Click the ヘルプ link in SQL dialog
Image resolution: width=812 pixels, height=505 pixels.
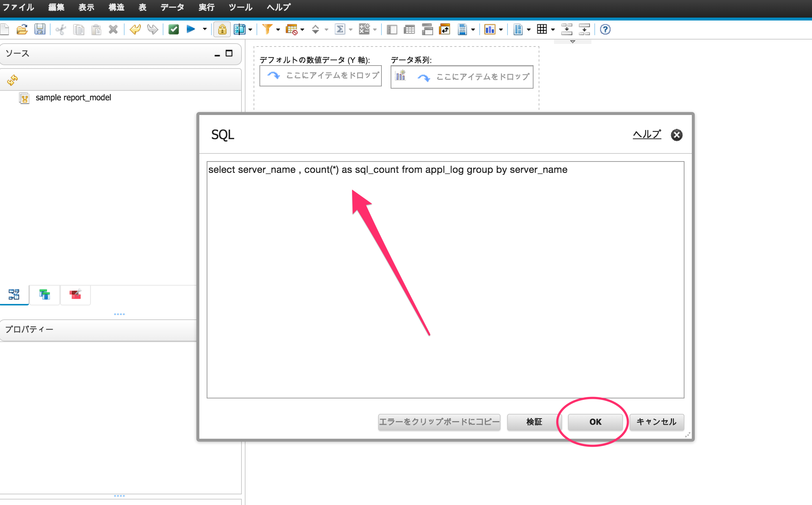pyautogui.click(x=647, y=134)
